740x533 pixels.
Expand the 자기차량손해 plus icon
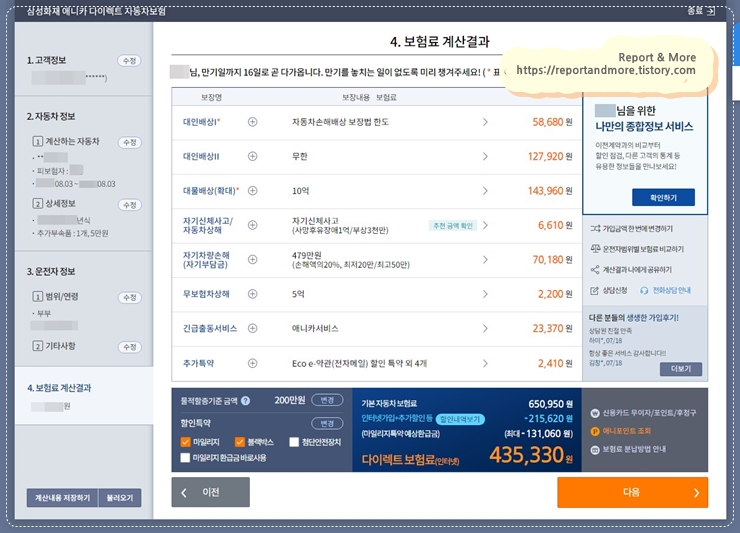pos(252,260)
